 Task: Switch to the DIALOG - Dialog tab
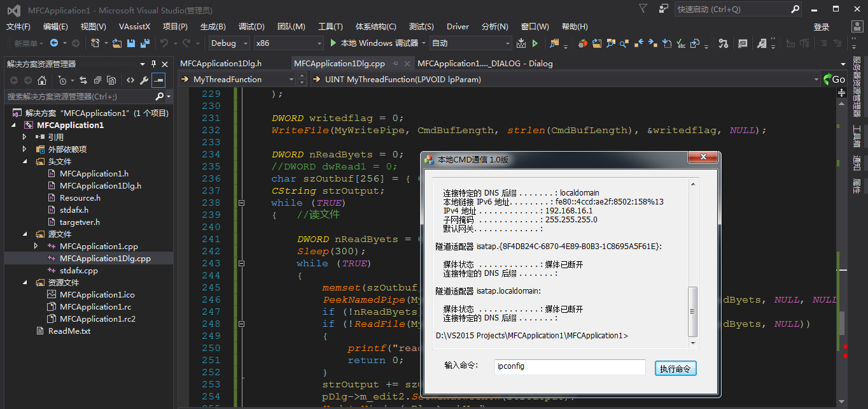(485, 64)
